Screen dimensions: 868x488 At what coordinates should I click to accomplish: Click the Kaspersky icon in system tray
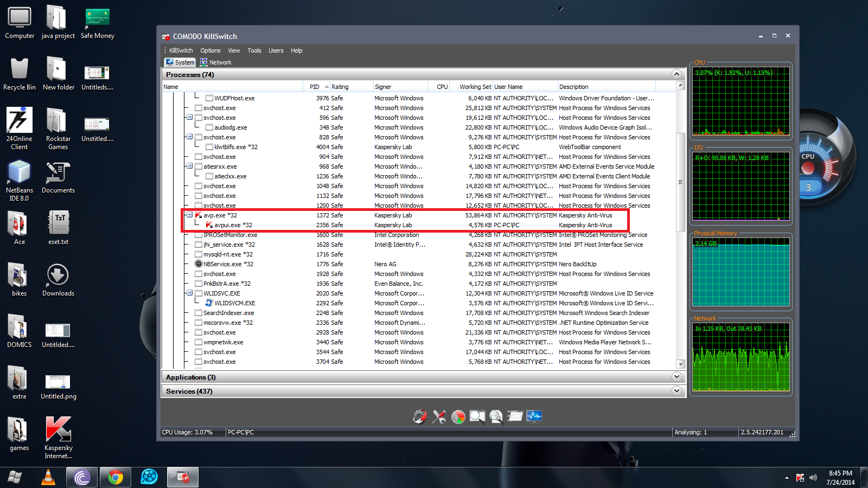tap(800, 478)
